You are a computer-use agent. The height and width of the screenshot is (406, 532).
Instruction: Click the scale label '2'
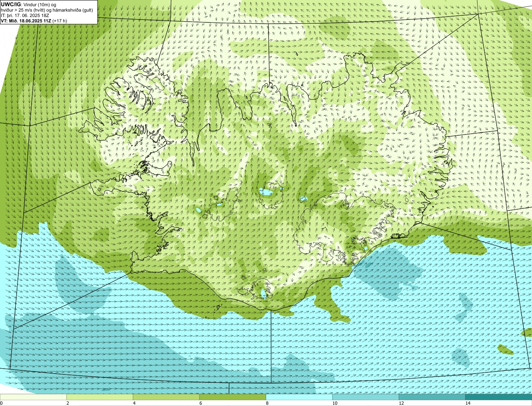pos(67,403)
